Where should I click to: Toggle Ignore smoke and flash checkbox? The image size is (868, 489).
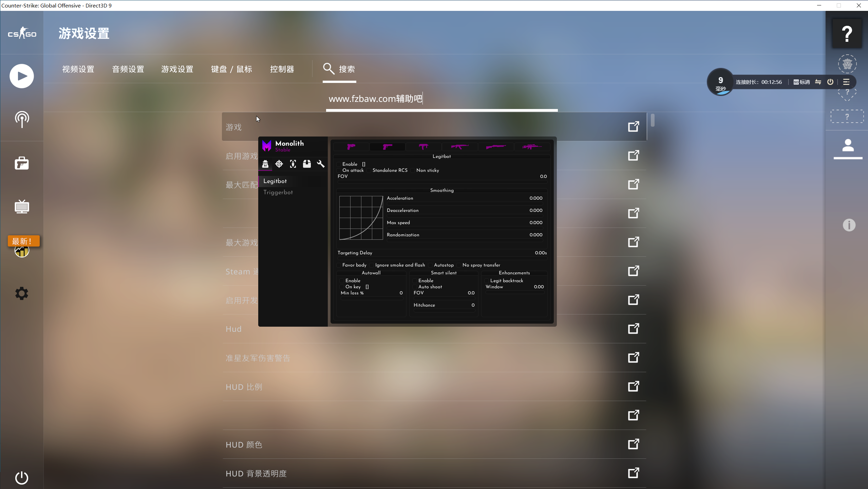pos(372,265)
